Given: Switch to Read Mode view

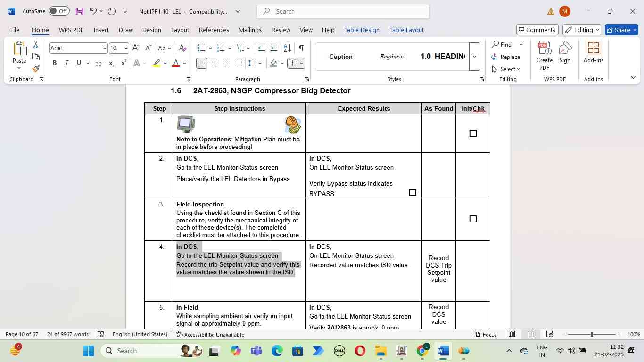Looking at the screenshot, I should [512, 334].
